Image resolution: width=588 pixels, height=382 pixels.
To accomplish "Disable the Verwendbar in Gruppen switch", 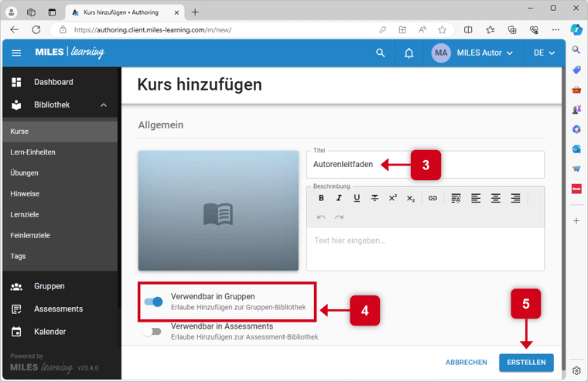I will tap(153, 302).
